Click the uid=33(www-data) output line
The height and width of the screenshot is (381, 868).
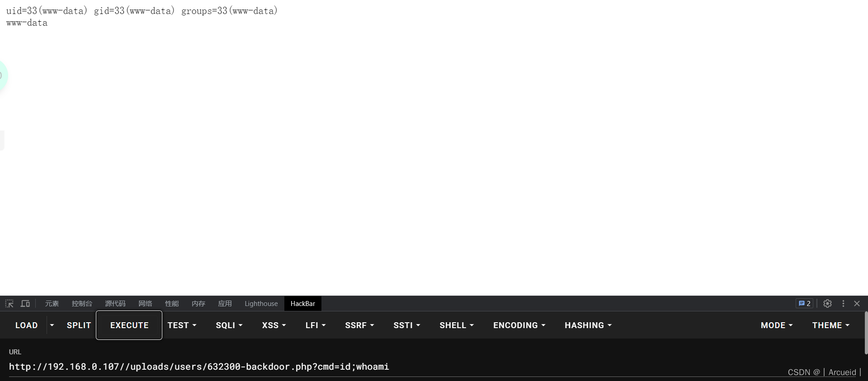click(142, 11)
